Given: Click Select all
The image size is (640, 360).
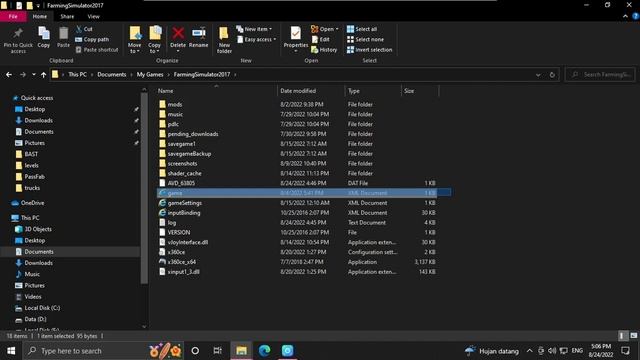Looking at the screenshot, I should point(362,29).
